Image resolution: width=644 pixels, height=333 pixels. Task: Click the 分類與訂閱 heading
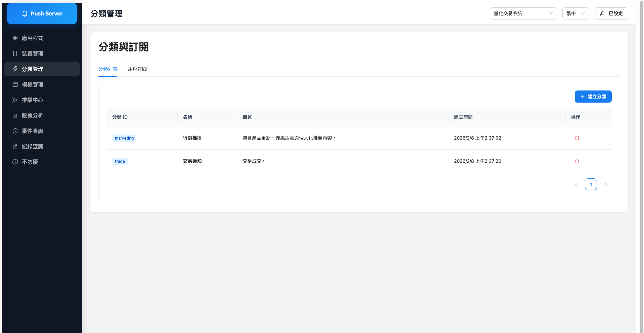click(x=124, y=47)
